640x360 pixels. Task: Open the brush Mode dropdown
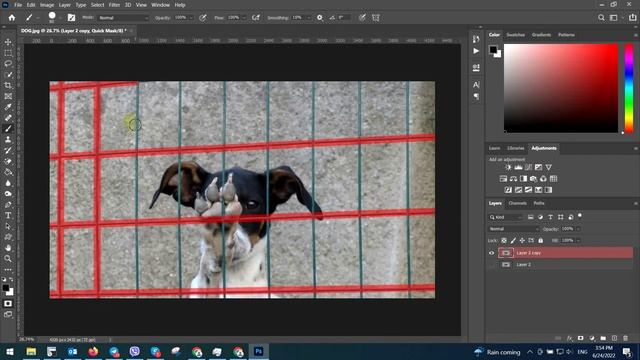[124, 18]
